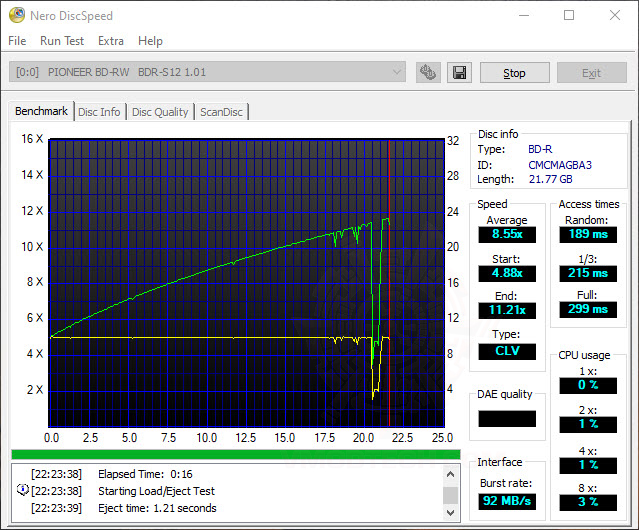Click the log scroll down arrow
This screenshot has width=639, height=530.
pyautogui.click(x=450, y=512)
